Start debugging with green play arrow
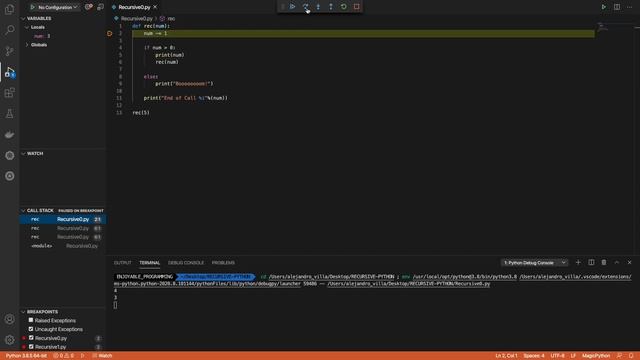640x360 pixels. point(32,7)
